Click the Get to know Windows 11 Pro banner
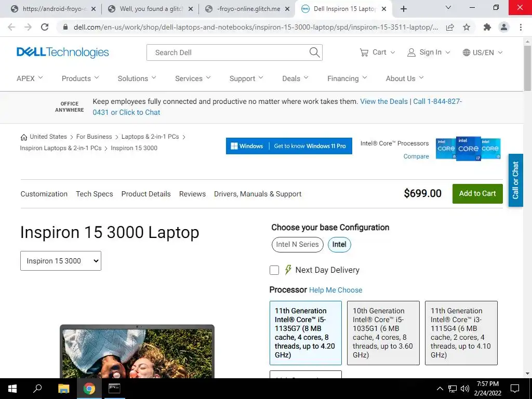Screen dimensions: 532x399 [x=289, y=146]
